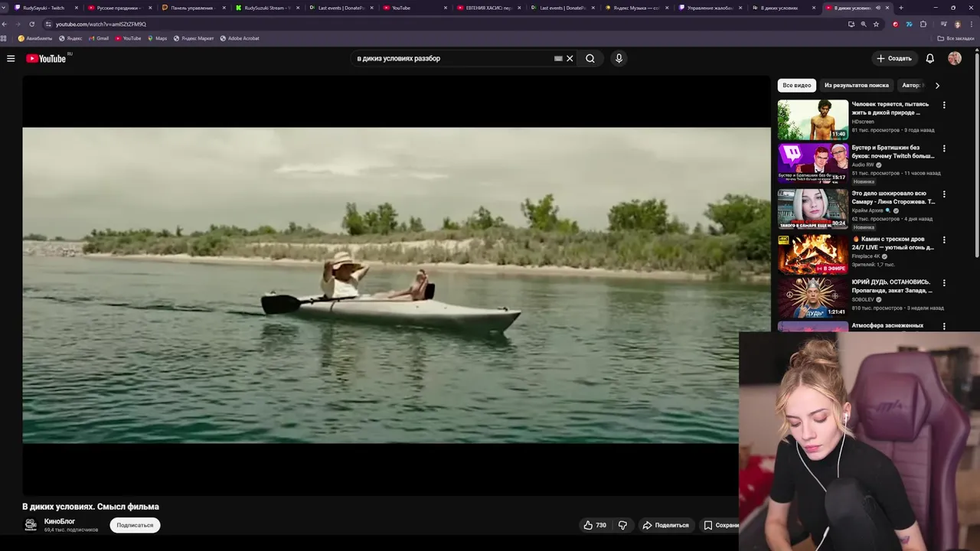Click the browser address bar URL

101,24
